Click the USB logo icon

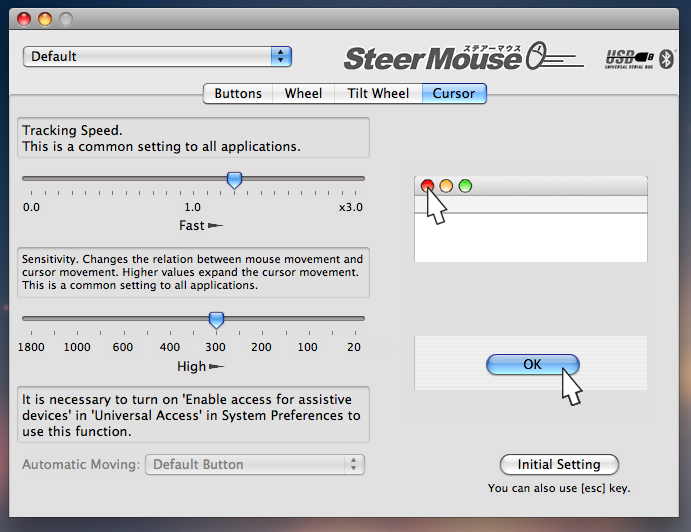click(629, 59)
